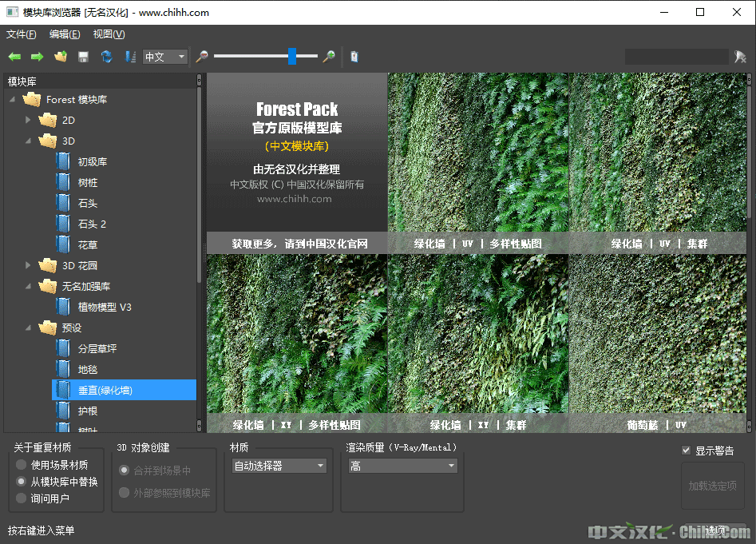Click the thumbnail size slider handle
Screen dimensions: 756x544
pos(292,56)
